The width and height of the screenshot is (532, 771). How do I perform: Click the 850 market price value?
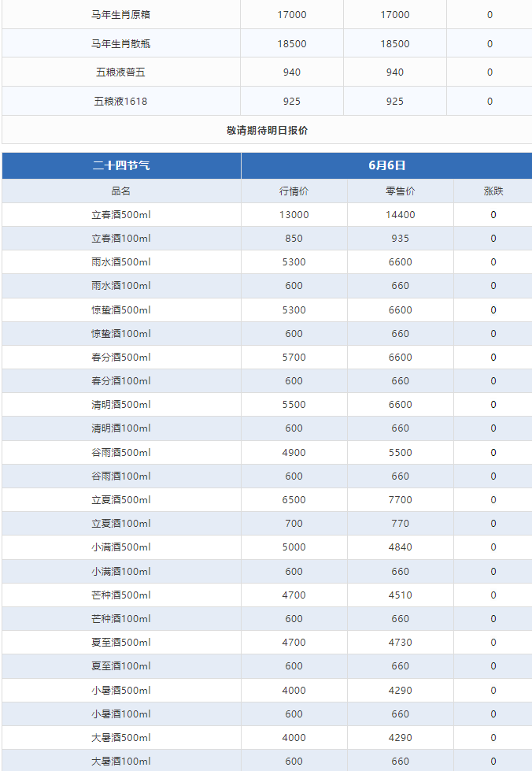tap(294, 239)
